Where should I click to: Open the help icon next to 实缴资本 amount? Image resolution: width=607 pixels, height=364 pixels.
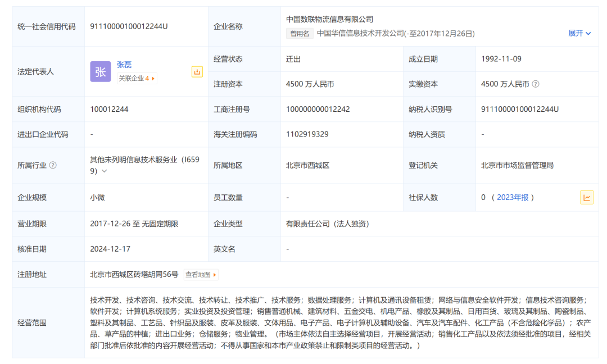point(536,84)
